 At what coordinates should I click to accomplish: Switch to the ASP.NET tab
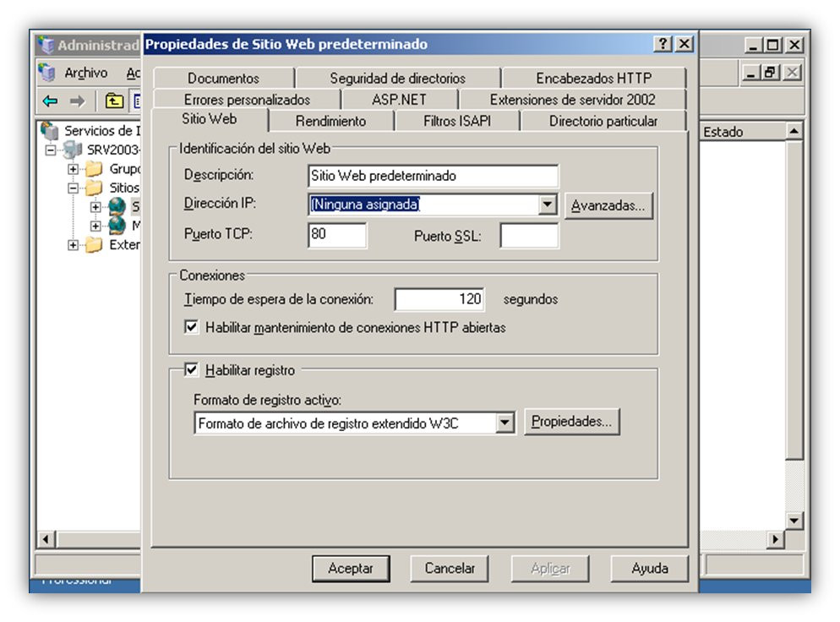click(399, 100)
